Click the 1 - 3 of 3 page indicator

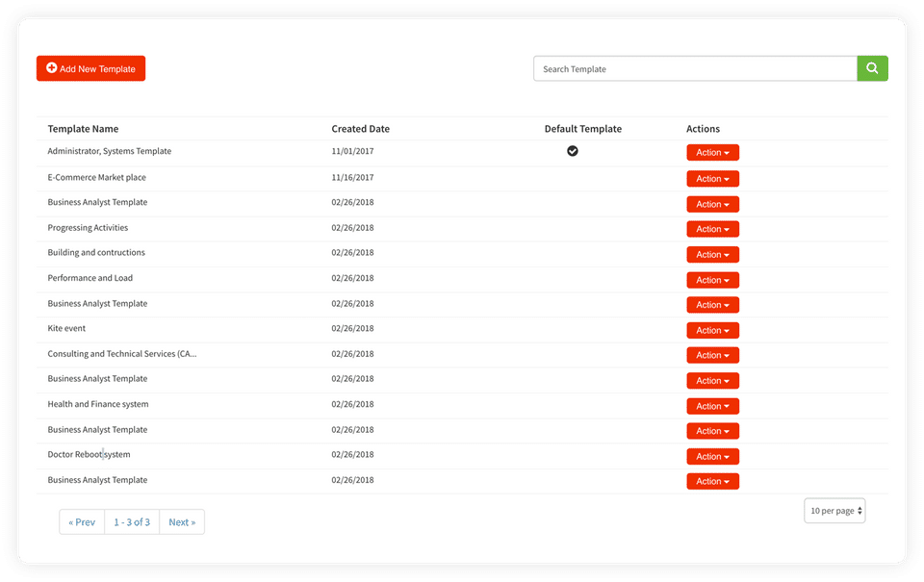[x=132, y=522]
